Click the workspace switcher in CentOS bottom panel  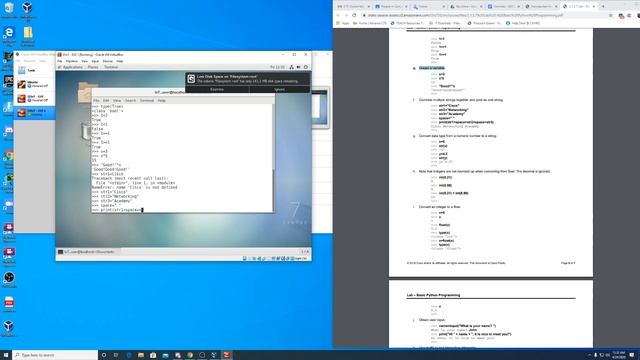tap(305, 252)
